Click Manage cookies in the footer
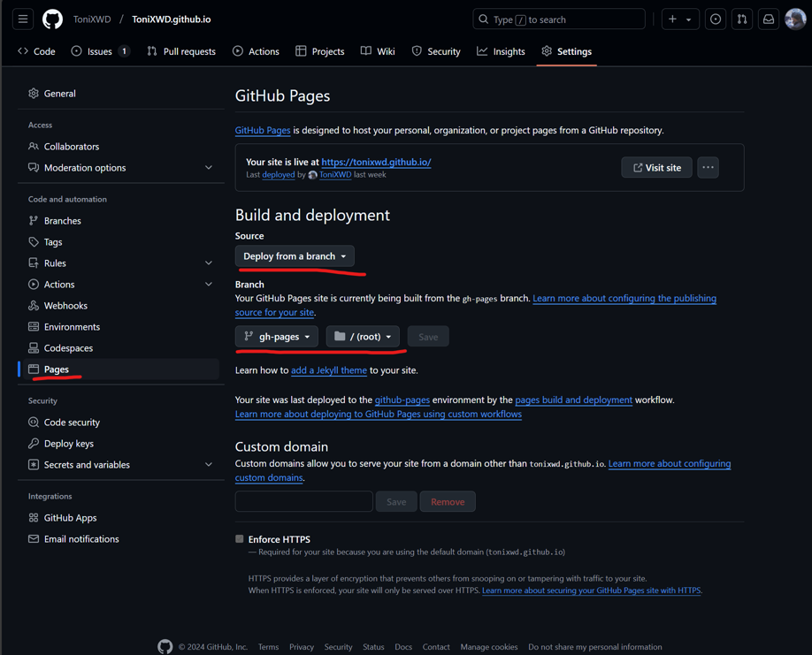The height and width of the screenshot is (655, 812). click(x=489, y=647)
